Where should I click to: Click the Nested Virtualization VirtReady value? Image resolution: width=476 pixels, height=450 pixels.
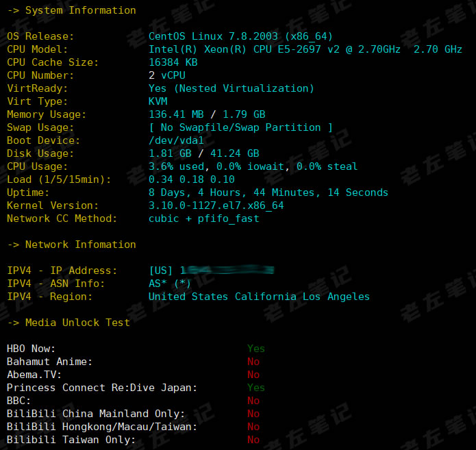coord(231,88)
